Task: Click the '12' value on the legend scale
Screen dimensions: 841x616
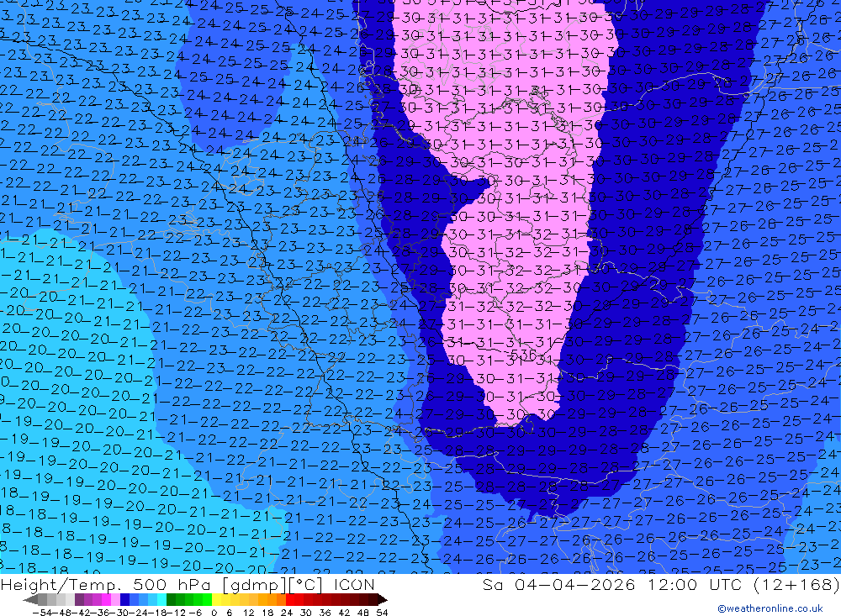Action: tap(248, 613)
